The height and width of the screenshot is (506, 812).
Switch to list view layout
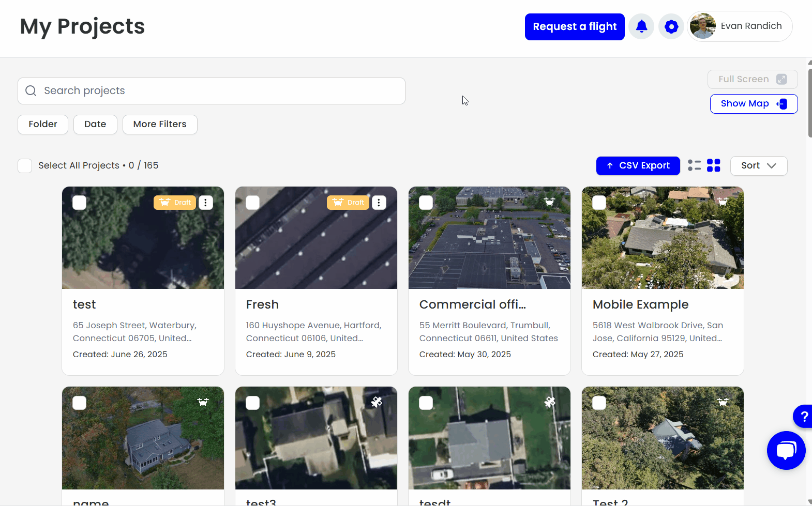click(695, 165)
